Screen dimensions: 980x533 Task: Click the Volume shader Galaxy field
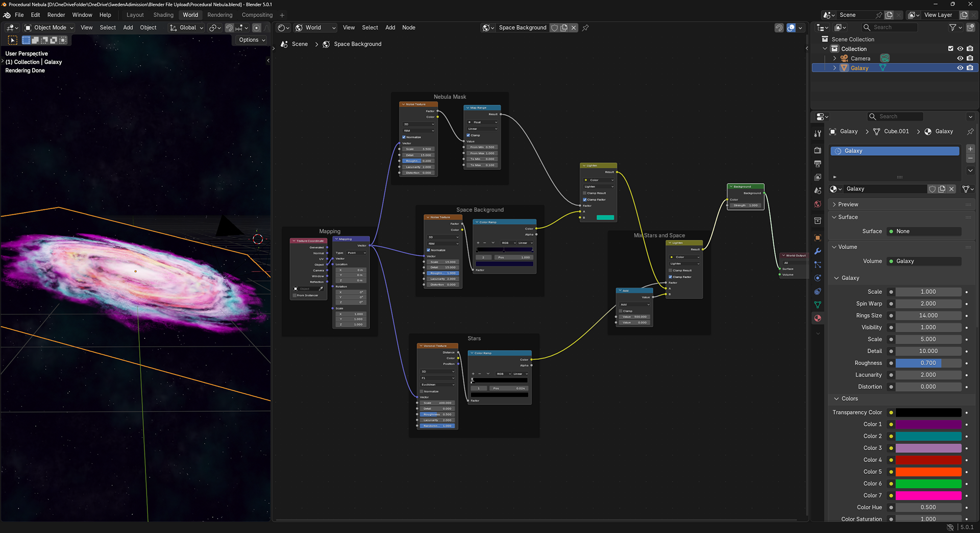[924, 261]
